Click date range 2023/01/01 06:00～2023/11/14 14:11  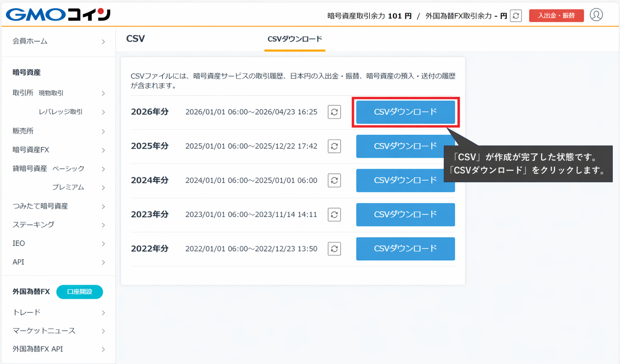pyautogui.click(x=251, y=215)
